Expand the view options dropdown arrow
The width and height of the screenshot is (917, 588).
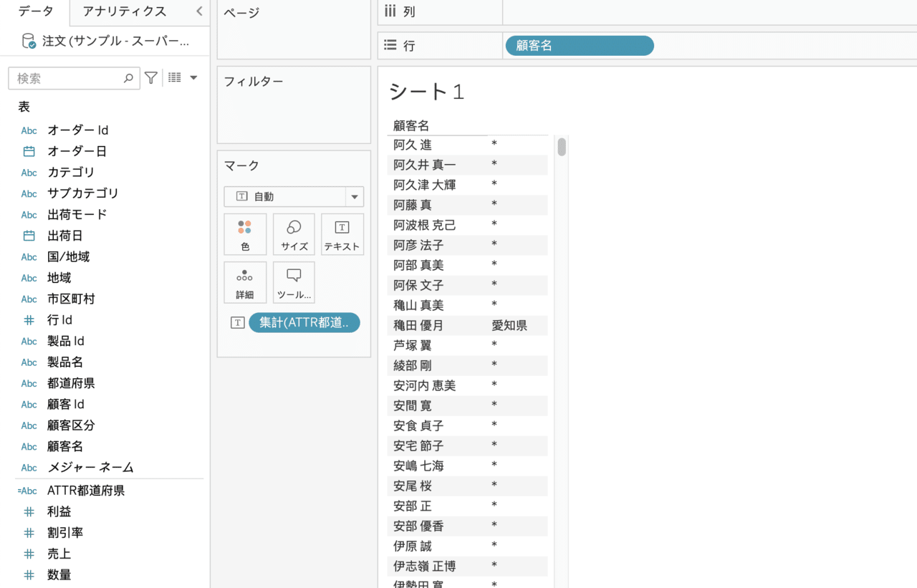click(x=193, y=78)
